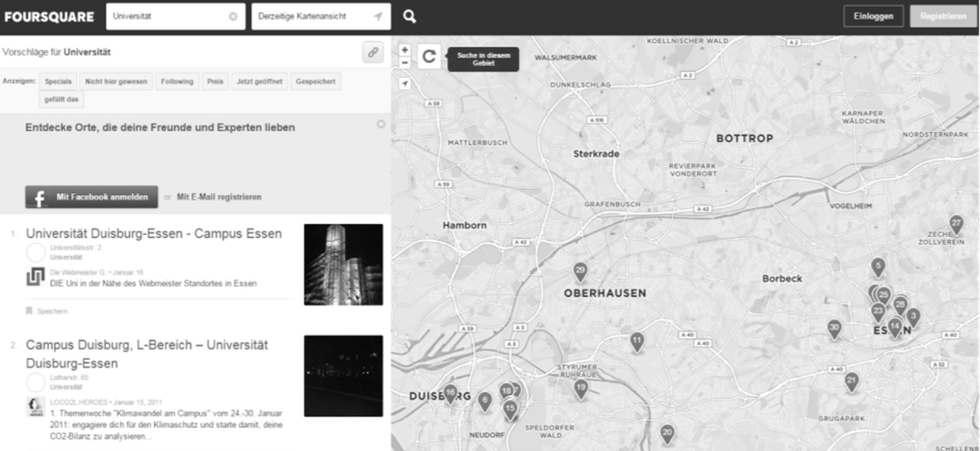Zoom out on the map

point(405,63)
